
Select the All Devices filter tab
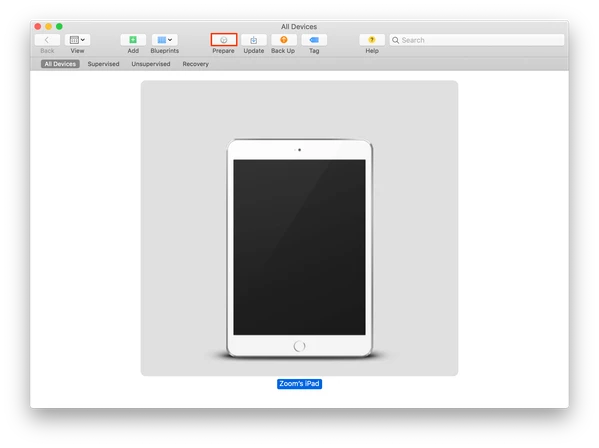coord(60,64)
